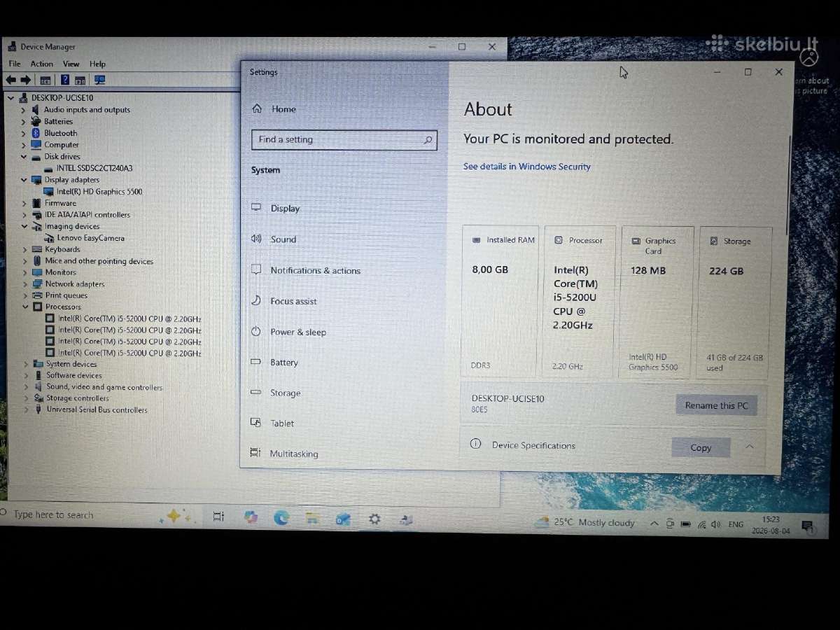Open Copilot app on taskbar

pyautogui.click(x=251, y=517)
